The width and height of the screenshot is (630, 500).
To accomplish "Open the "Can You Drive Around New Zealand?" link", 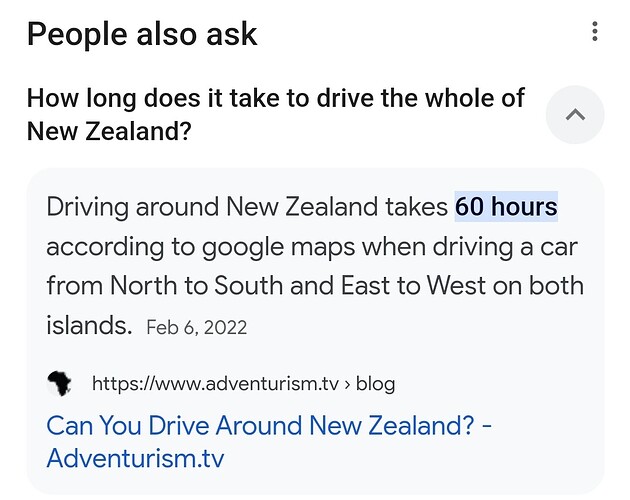I will pos(269,442).
